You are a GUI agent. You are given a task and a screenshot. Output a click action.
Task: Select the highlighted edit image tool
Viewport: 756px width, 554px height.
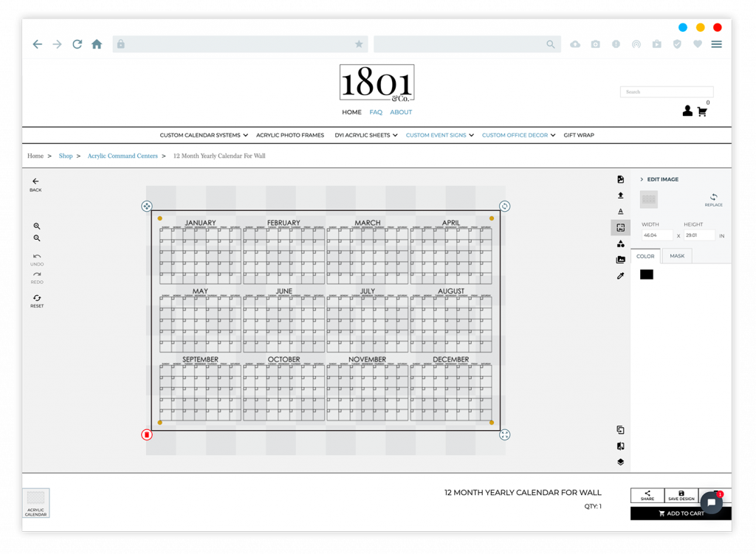click(x=620, y=227)
